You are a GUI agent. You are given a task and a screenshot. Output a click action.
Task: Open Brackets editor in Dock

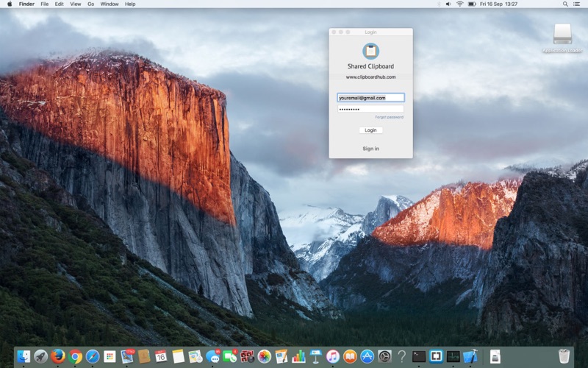436,356
